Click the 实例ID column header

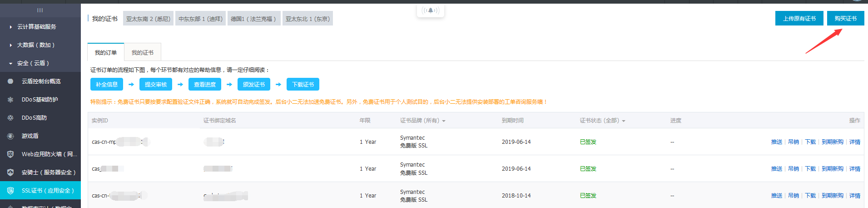(x=100, y=121)
